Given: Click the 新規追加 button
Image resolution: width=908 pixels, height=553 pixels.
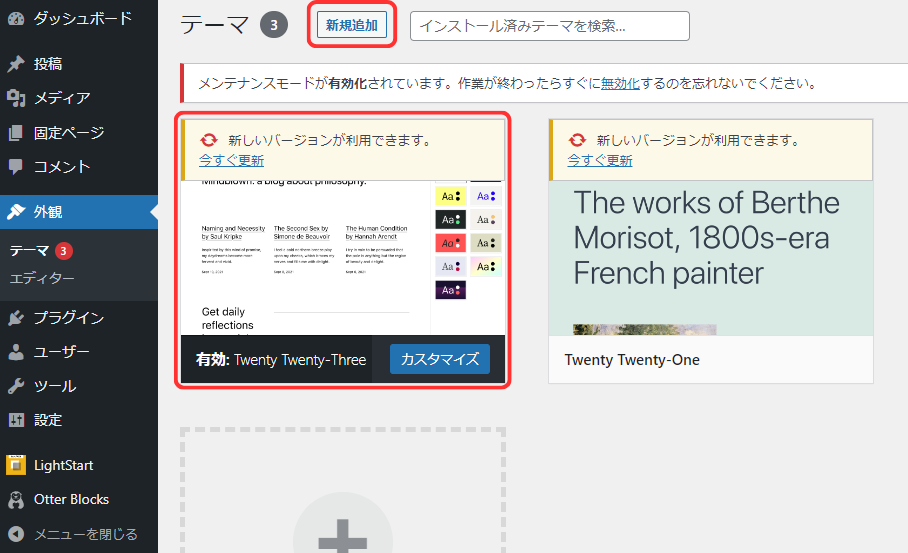Looking at the screenshot, I should (352, 25).
